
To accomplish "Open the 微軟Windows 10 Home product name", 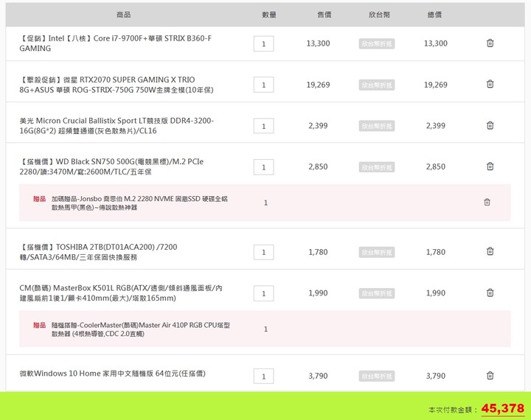I will pos(112,374).
